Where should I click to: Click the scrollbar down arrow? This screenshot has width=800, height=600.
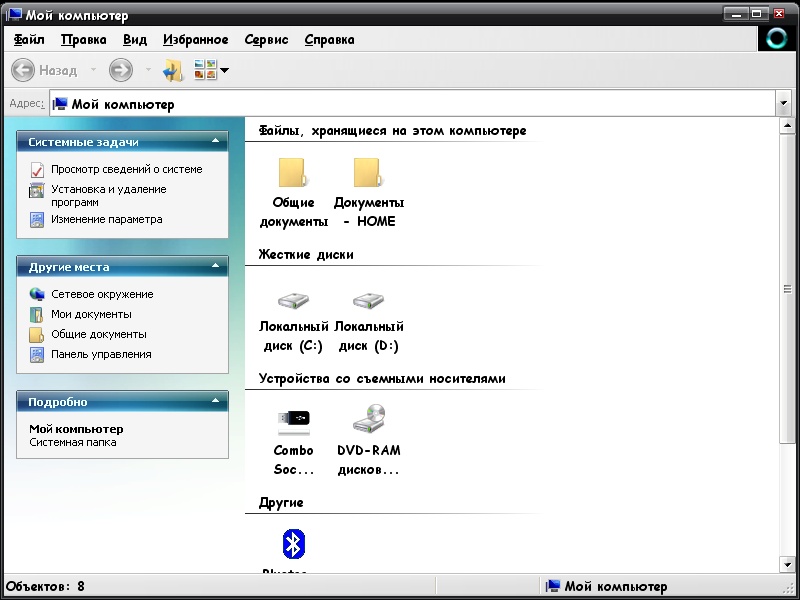pyautogui.click(x=787, y=564)
